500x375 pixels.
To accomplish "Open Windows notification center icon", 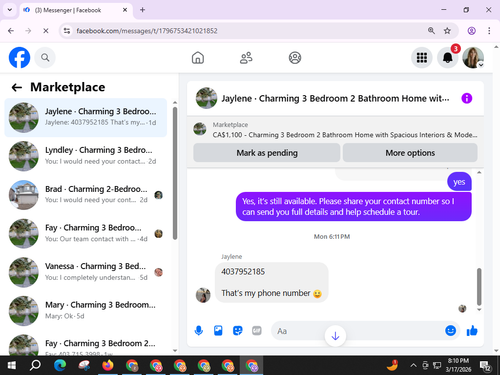I will click(x=485, y=366).
